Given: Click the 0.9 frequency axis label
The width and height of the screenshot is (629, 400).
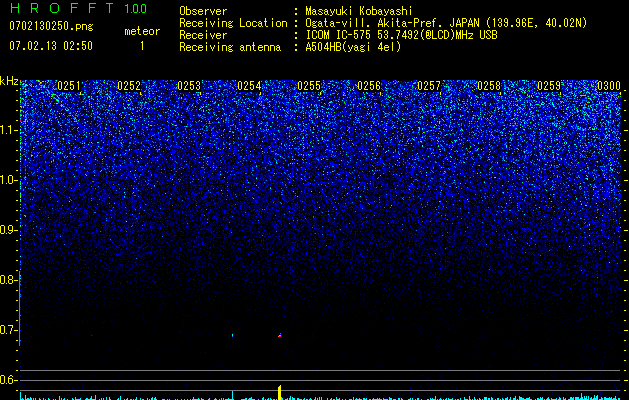Looking at the screenshot, I should pyautogui.click(x=9, y=230).
